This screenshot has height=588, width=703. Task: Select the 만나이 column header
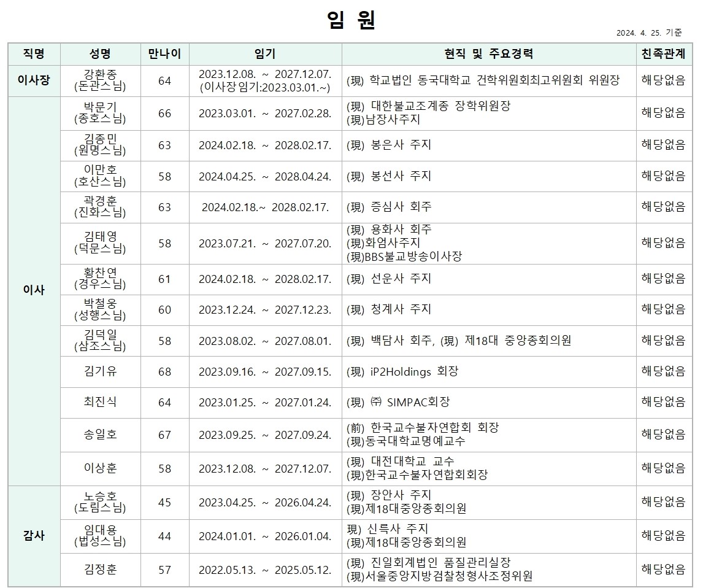pos(164,53)
